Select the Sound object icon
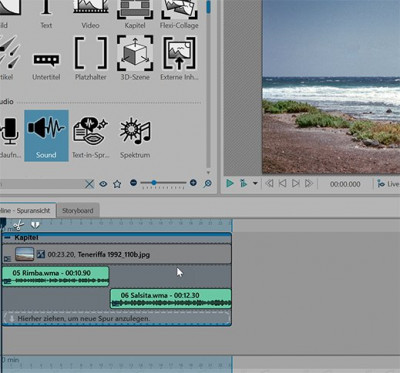 click(46, 136)
